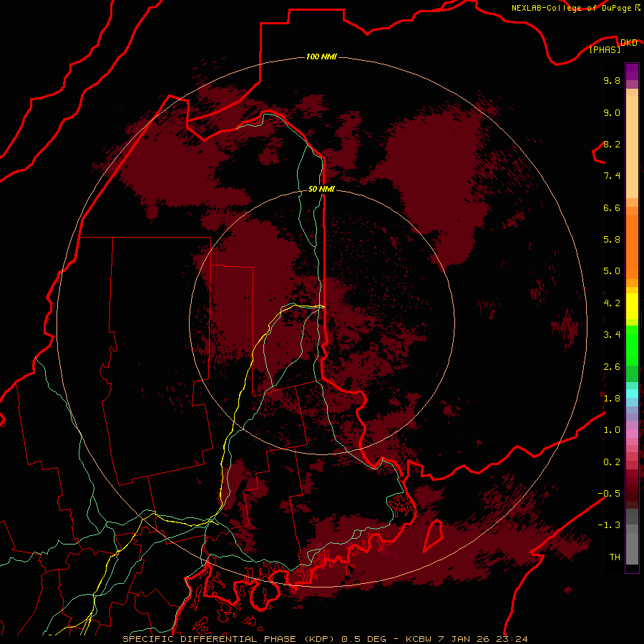
Task: Click the bright green segment of the color bar
Action: (x=632, y=346)
